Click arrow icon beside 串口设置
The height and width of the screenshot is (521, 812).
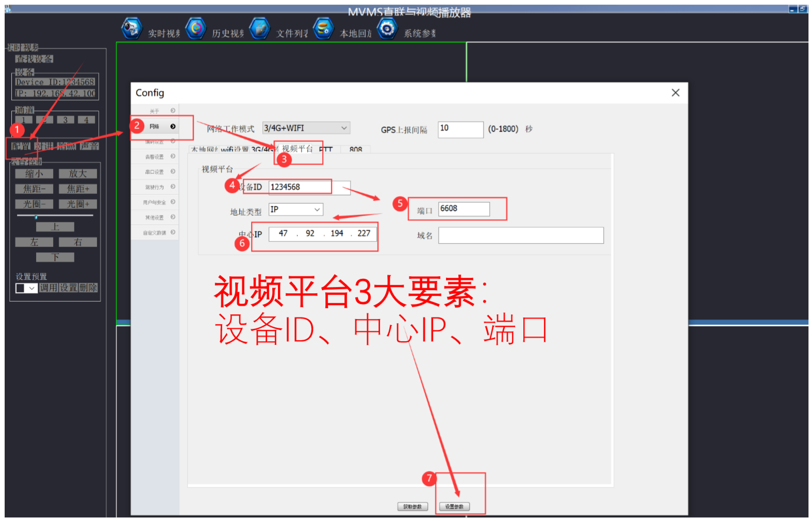[x=173, y=172]
